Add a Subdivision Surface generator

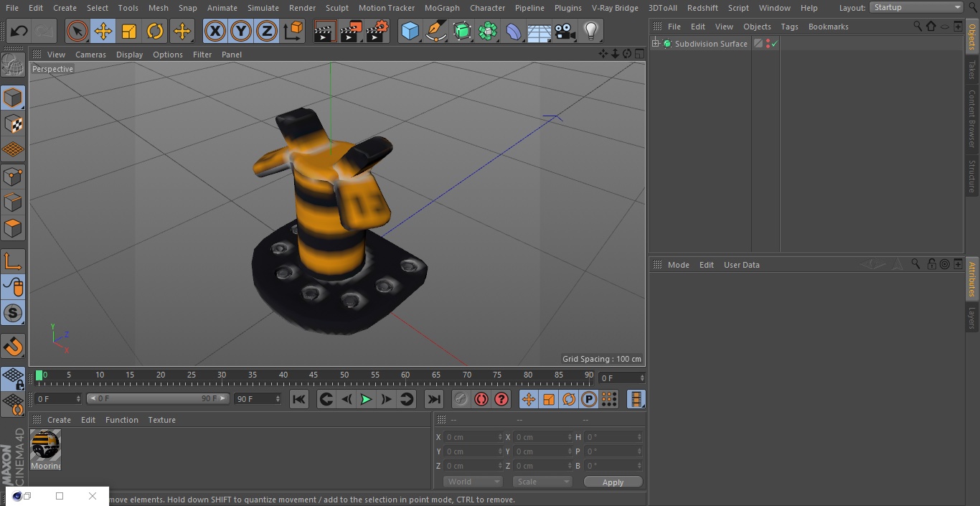462,31
